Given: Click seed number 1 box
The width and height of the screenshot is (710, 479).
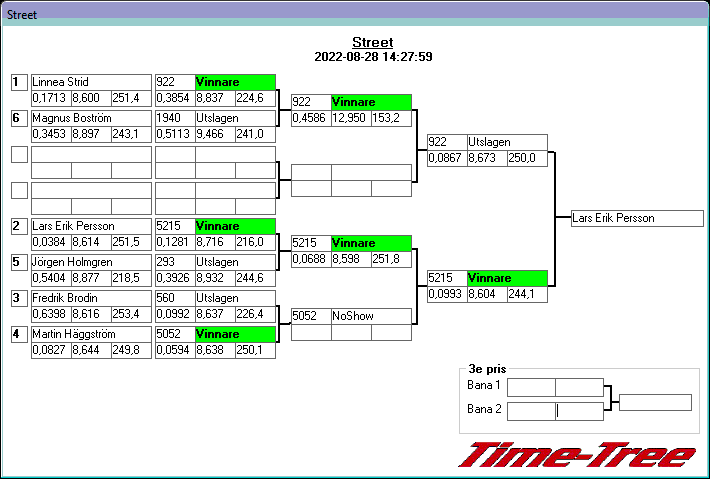Looking at the screenshot, I should coord(19,82).
